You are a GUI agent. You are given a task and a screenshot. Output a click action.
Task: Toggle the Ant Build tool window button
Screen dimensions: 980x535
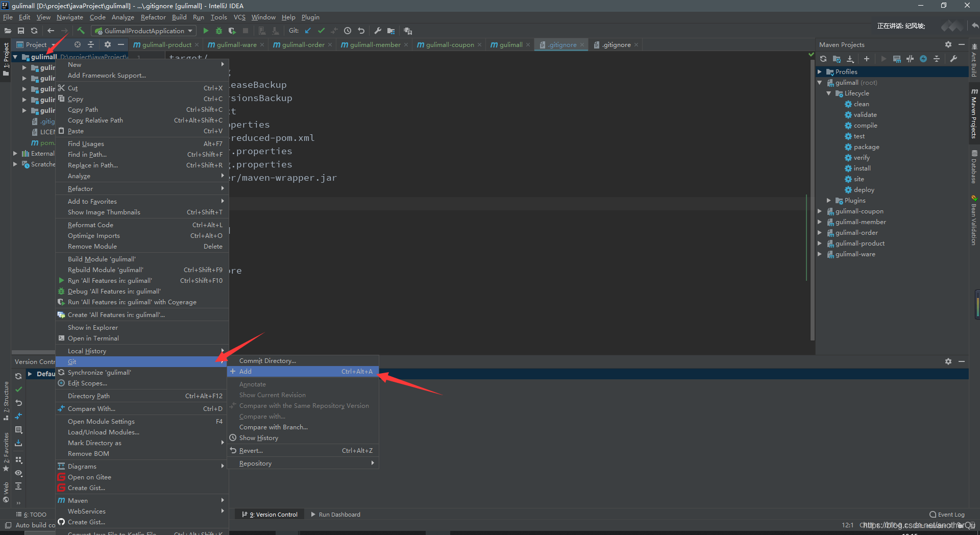[974, 60]
